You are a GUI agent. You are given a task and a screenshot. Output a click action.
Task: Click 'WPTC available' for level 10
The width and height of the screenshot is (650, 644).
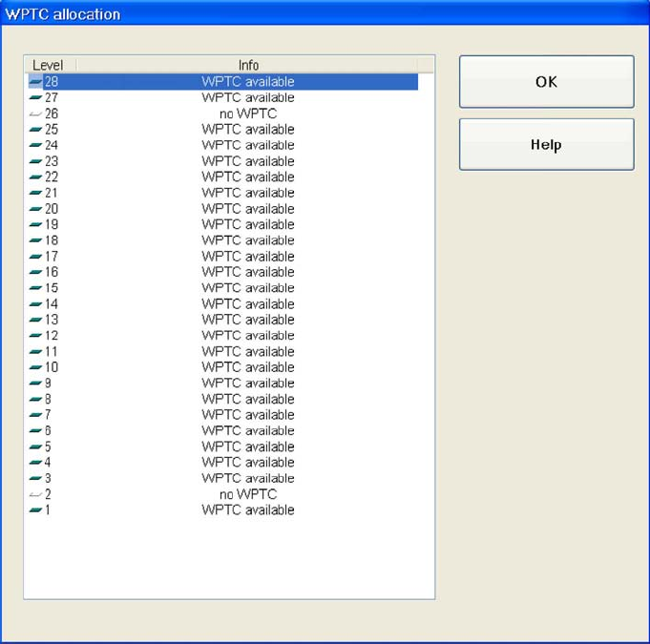coord(248,367)
